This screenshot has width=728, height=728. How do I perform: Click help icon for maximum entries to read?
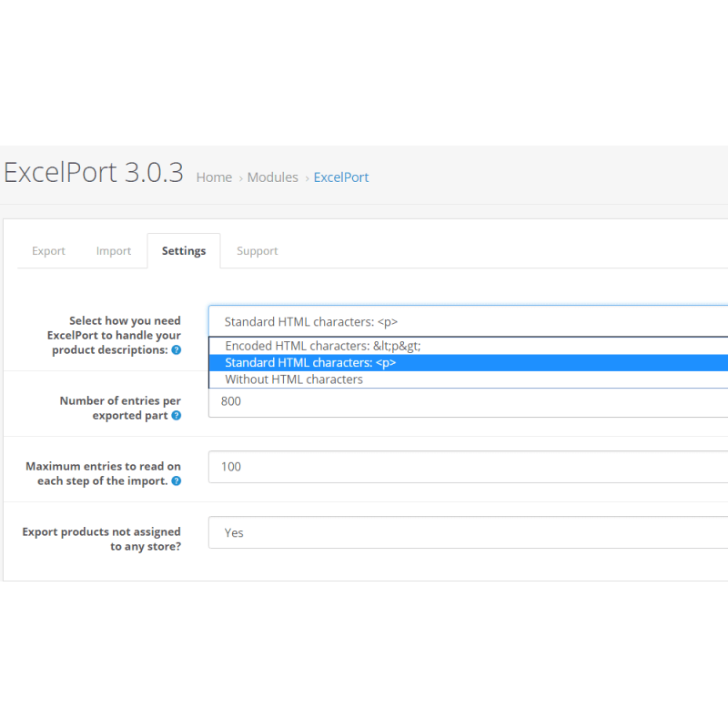[177, 480]
